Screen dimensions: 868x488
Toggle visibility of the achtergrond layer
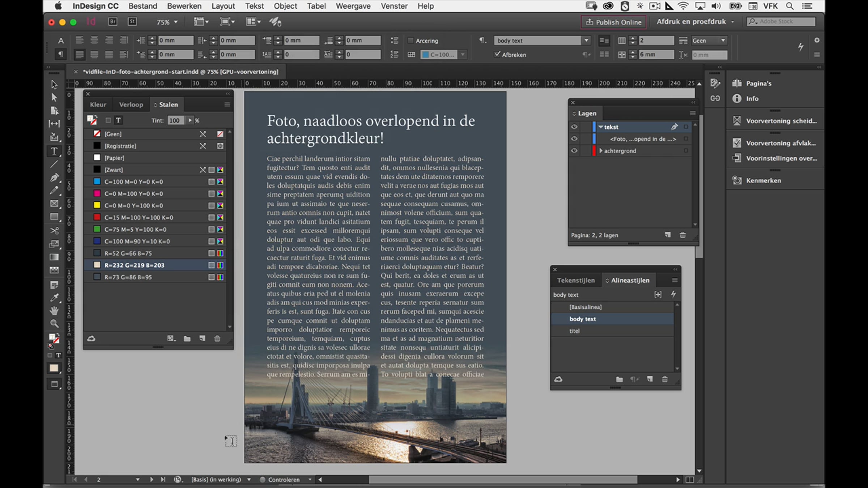click(574, 151)
